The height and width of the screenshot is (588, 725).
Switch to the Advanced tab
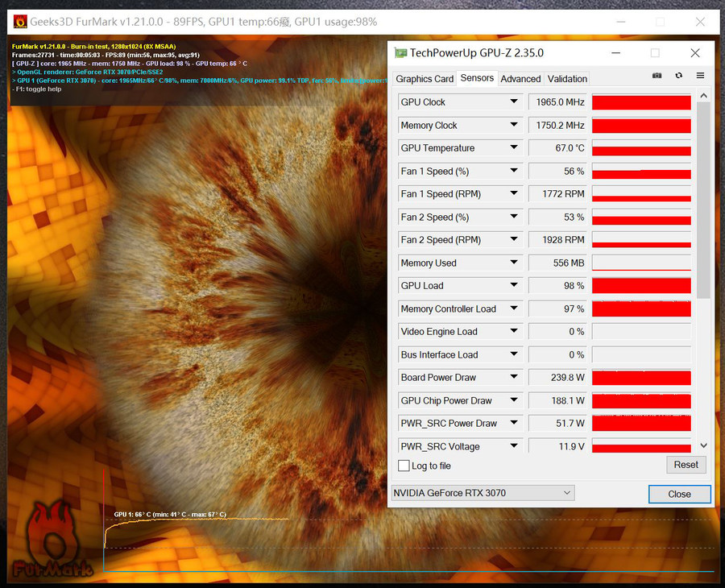click(x=520, y=79)
